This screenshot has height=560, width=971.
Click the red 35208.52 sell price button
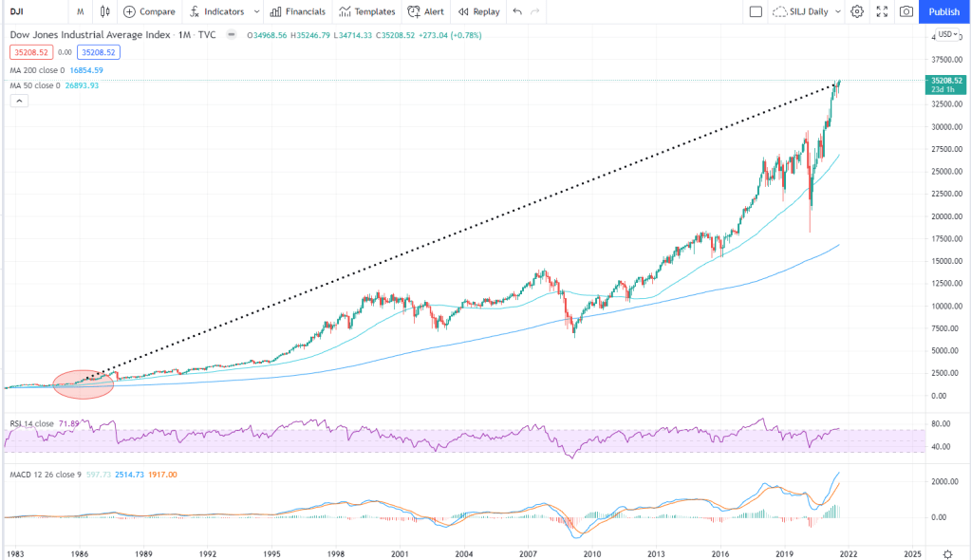click(x=30, y=52)
